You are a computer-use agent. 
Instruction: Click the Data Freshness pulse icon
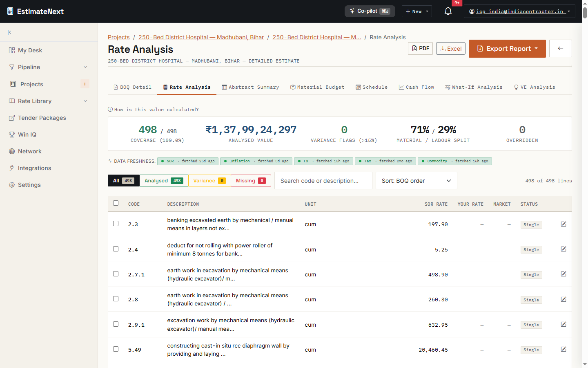(110, 161)
